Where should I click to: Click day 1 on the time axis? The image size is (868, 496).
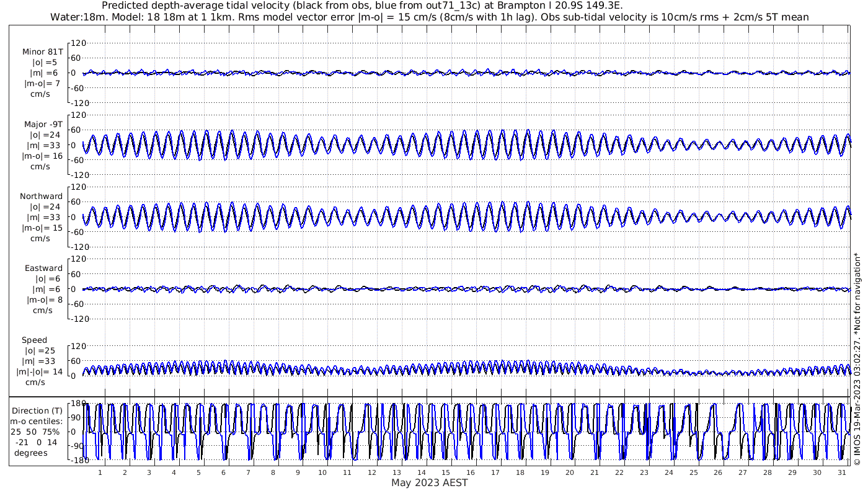pyautogui.click(x=100, y=472)
